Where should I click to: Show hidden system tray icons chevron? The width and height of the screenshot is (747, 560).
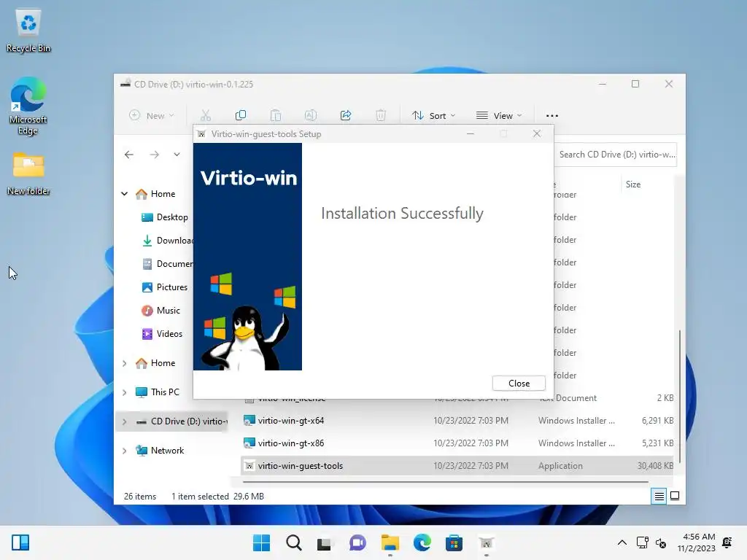(622, 542)
